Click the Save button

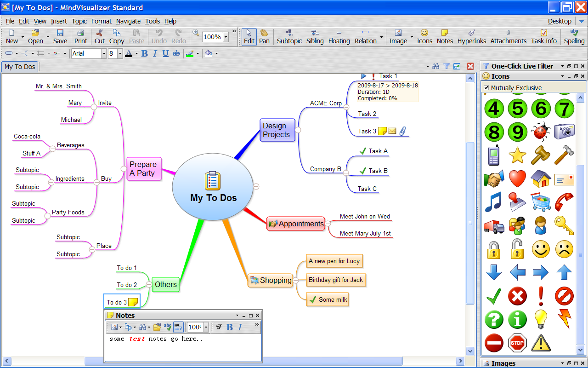click(x=60, y=36)
